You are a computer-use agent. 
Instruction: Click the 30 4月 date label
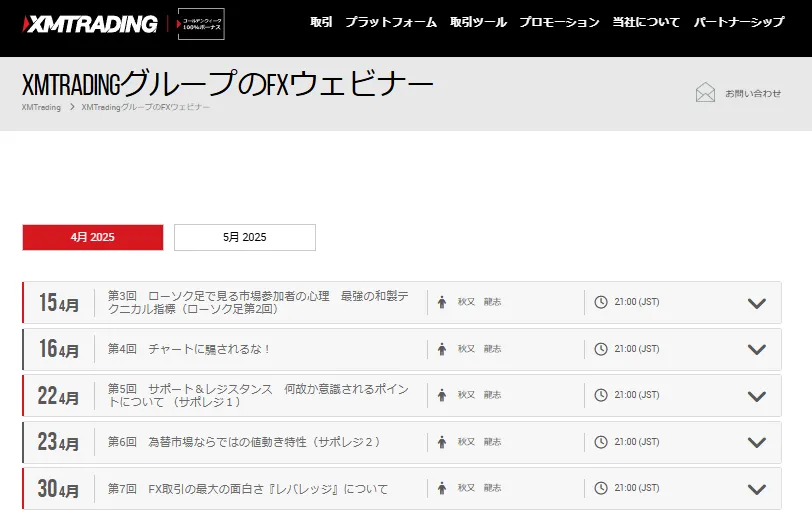pyautogui.click(x=58, y=489)
